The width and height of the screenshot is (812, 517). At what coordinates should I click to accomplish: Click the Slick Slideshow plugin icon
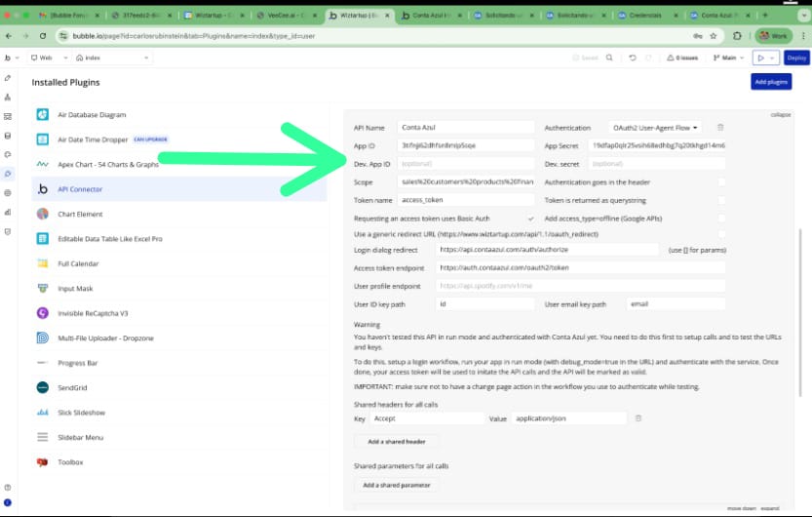(43, 413)
